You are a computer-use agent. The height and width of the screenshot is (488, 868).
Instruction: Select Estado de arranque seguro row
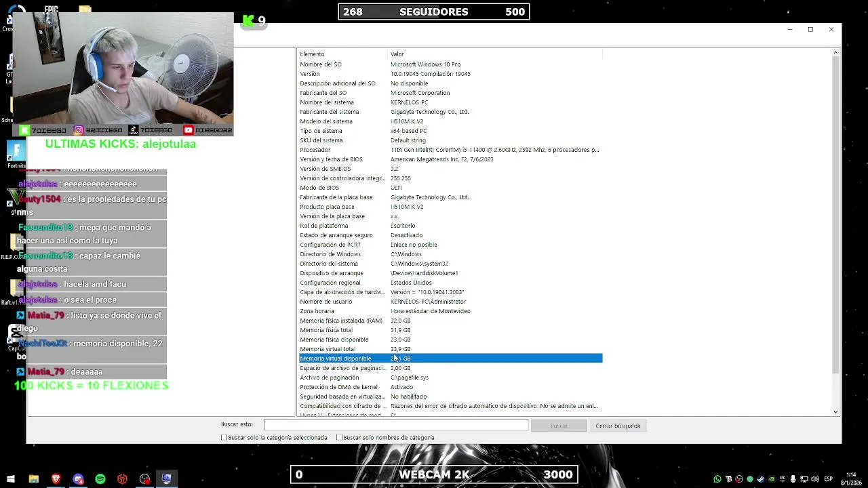[x=450, y=235]
